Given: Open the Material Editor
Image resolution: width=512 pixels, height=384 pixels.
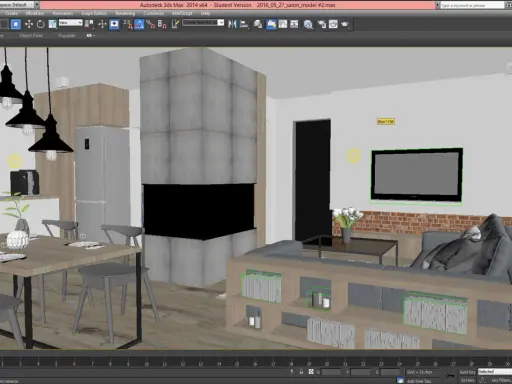Looking at the screenshot, I should coord(308,24).
